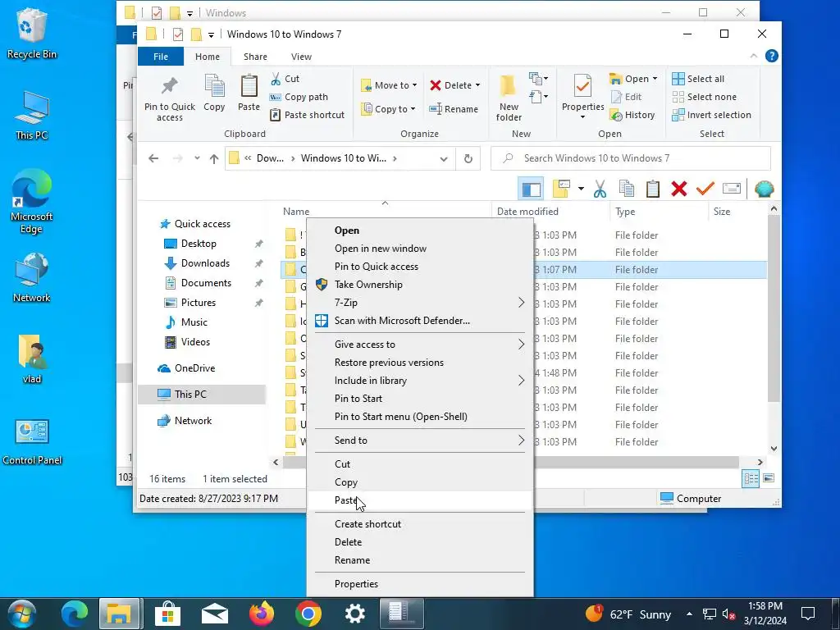Open the Settings gear on the taskbar

click(x=354, y=614)
